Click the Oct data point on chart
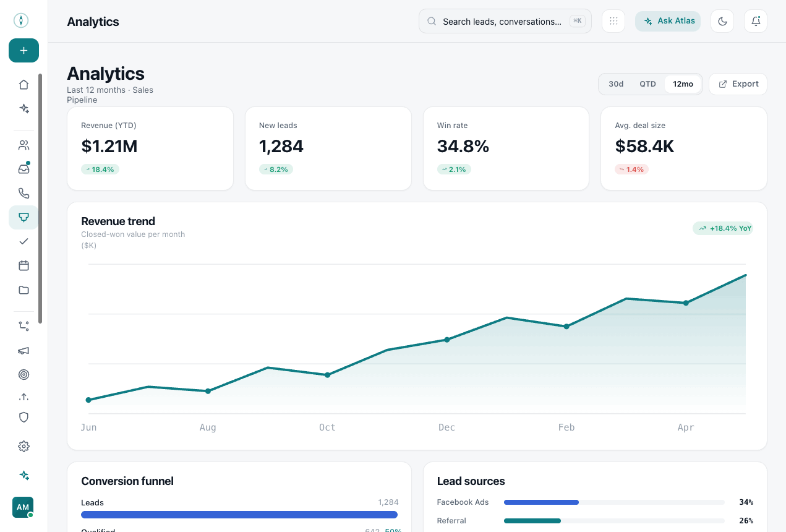Viewport: 786px width, 532px height. point(327,375)
